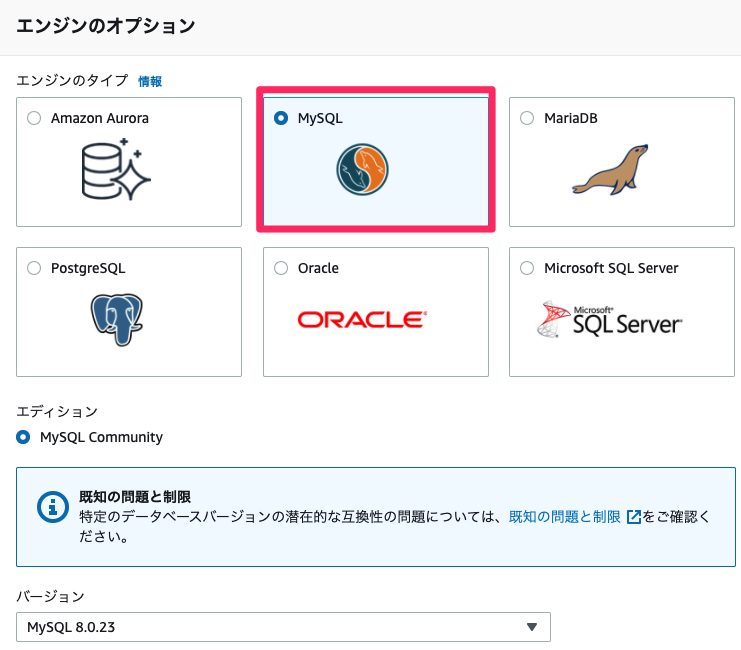The width and height of the screenshot is (741, 650).
Task: Click the MySQL dolphin logo
Action: (362, 169)
